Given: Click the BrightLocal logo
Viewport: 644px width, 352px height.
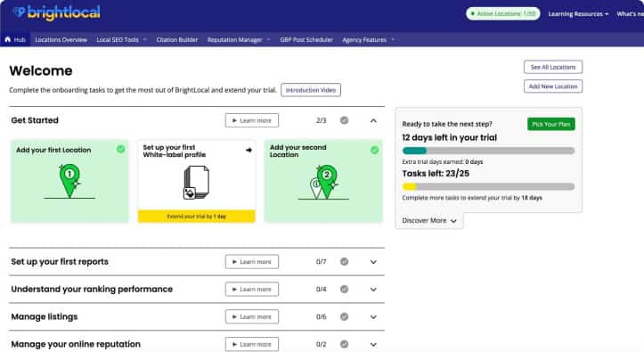Looking at the screenshot, I should [x=56, y=12].
